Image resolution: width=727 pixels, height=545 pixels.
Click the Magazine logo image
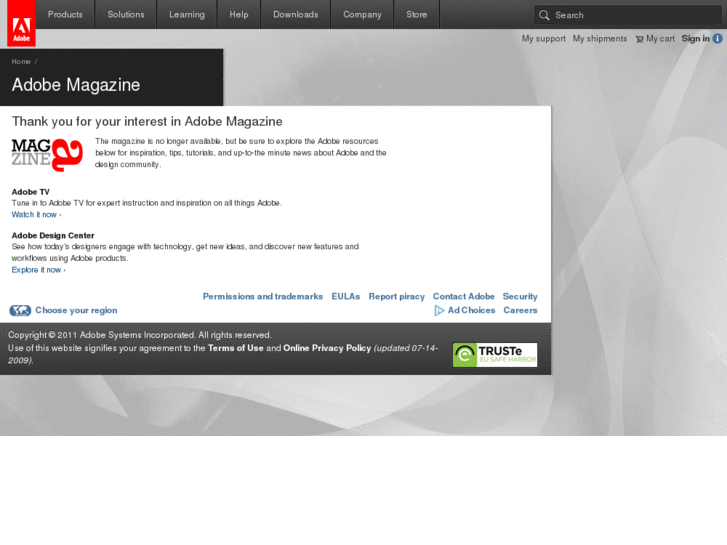point(47,154)
